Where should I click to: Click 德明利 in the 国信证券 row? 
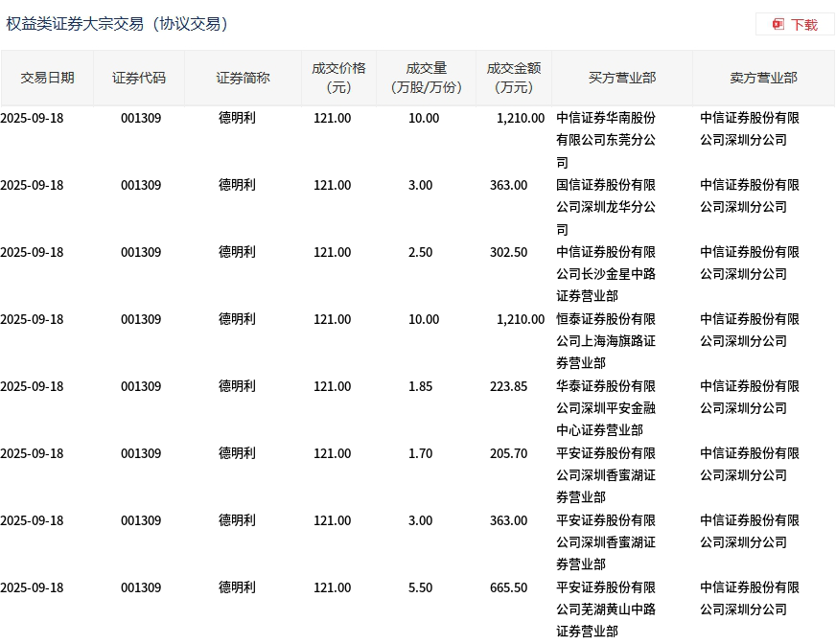click(x=237, y=185)
